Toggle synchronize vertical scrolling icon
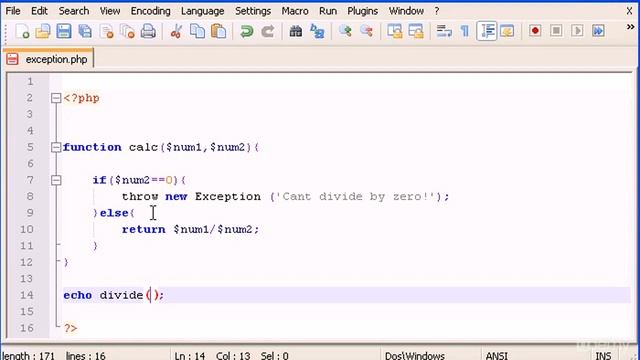This screenshot has height=360, width=640. pyautogui.click(x=395, y=31)
